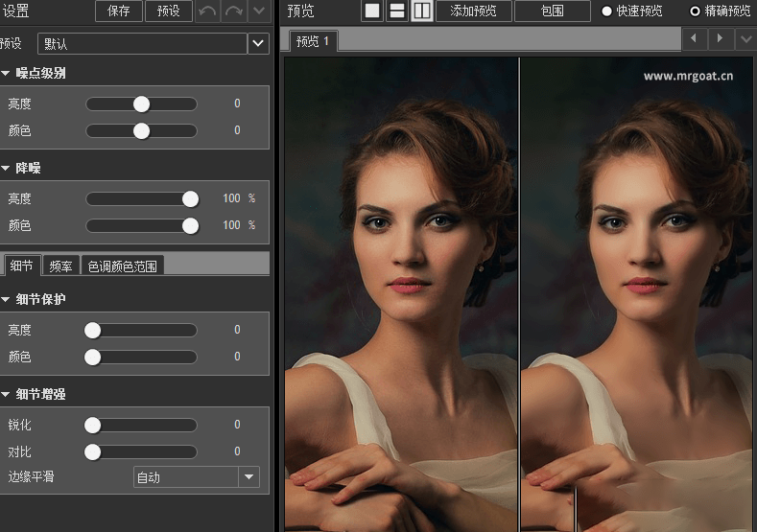The width and height of the screenshot is (757, 532).
Task: Collapse the 细节增强 section
Action: (7, 395)
